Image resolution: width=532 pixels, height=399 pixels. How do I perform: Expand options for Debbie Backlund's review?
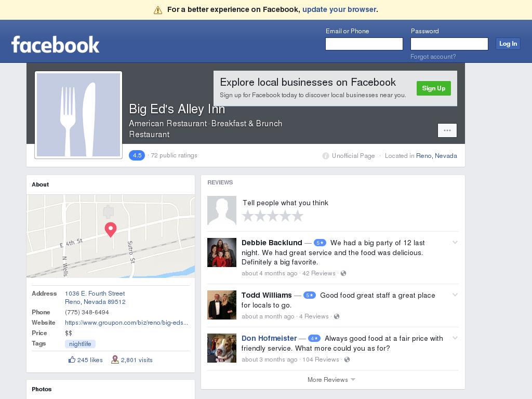pyautogui.click(x=455, y=243)
